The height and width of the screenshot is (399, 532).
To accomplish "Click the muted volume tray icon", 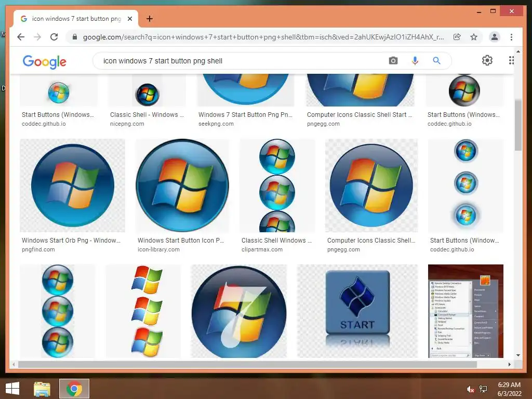I will point(470,389).
